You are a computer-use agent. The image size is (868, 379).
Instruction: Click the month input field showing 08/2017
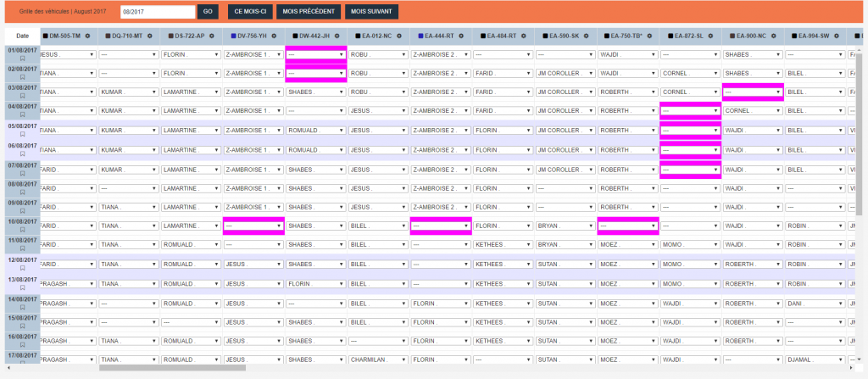point(158,12)
